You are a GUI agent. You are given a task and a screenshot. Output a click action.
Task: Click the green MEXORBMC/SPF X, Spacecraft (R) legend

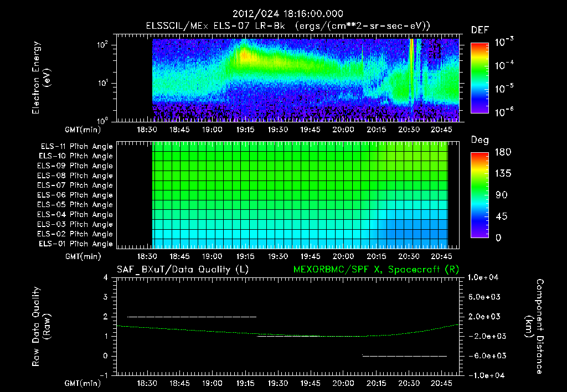(x=376, y=270)
